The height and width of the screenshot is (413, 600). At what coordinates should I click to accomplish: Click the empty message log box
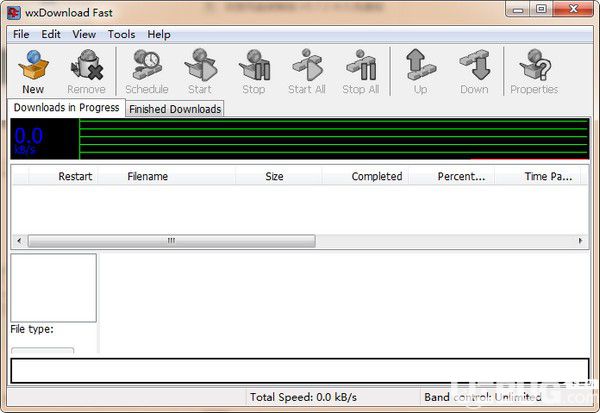pyautogui.click(x=300, y=371)
